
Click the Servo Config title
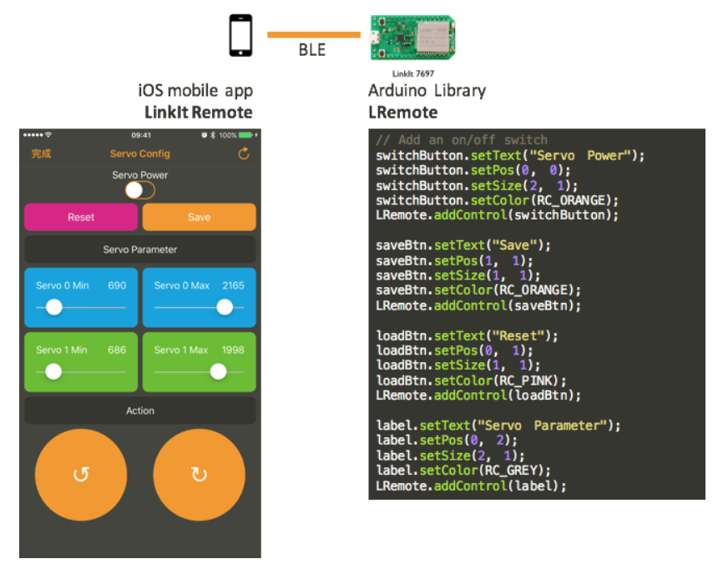coord(139,154)
